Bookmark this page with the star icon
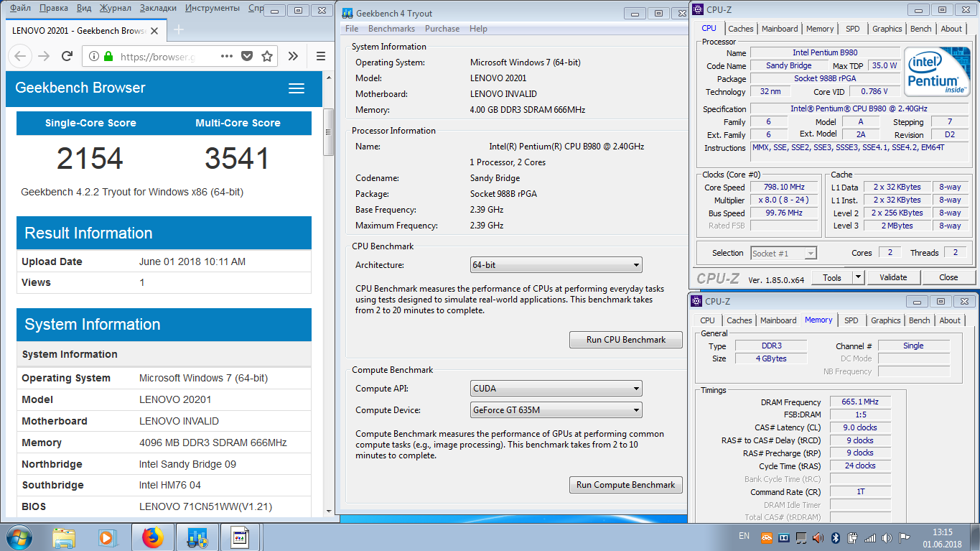This screenshot has width=980, height=551. click(x=267, y=56)
